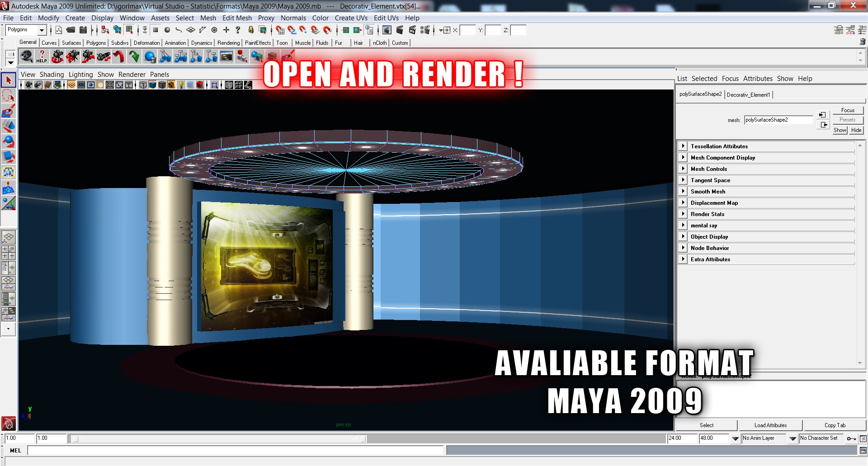The image size is (868, 466).
Task: Click the film reel shelf icon
Action: (26, 57)
